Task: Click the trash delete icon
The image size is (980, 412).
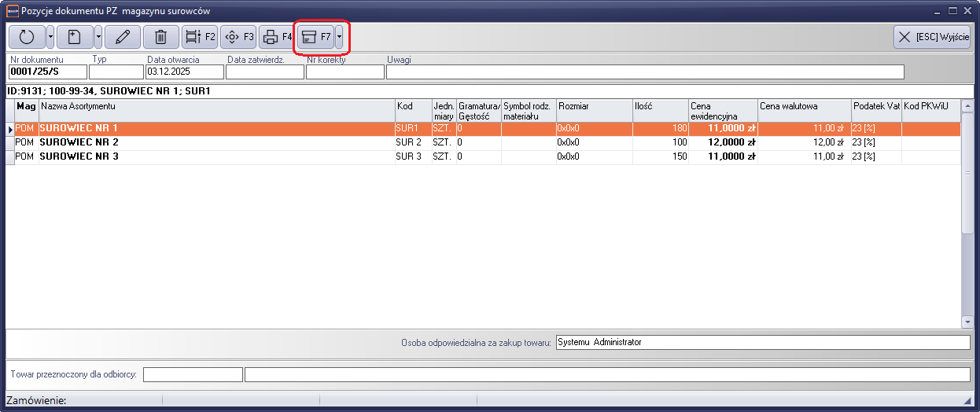Action: tap(160, 37)
